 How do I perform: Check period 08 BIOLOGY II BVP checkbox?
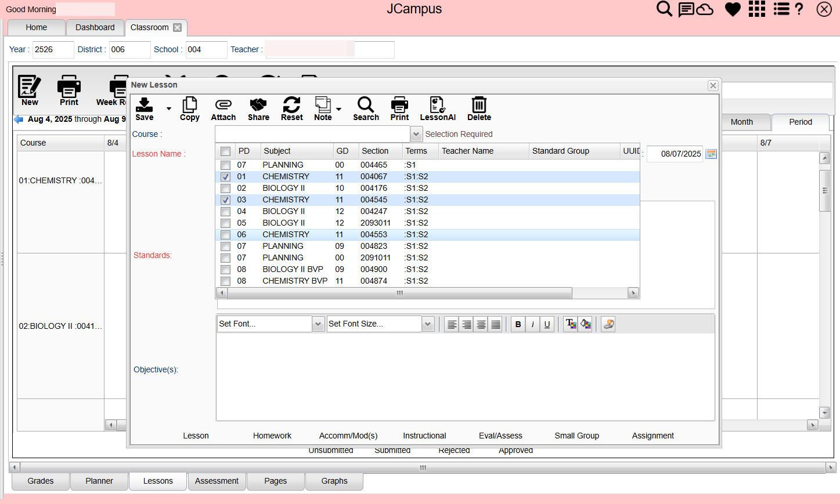coord(225,270)
